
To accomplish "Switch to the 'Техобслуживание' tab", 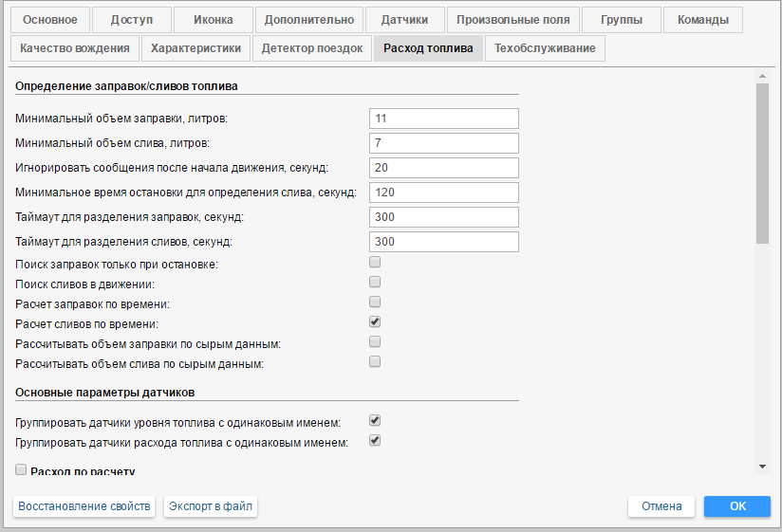I will pyautogui.click(x=544, y=48).
